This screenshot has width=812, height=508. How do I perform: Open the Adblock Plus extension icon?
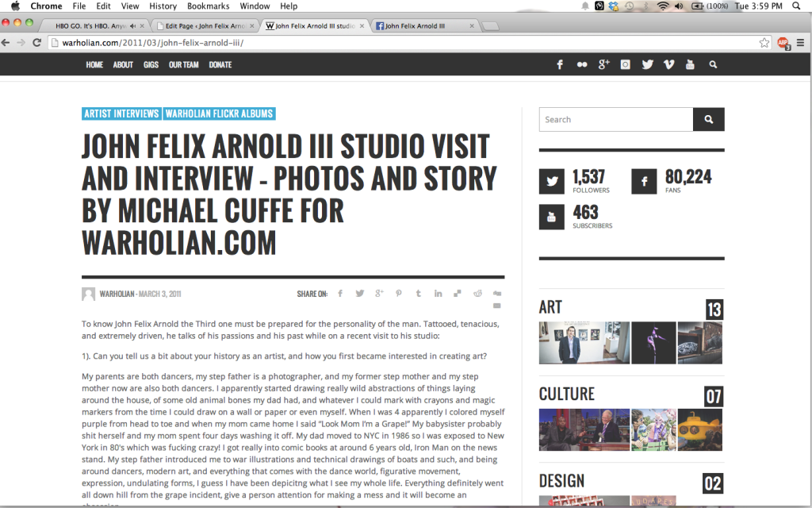(783, 43)
